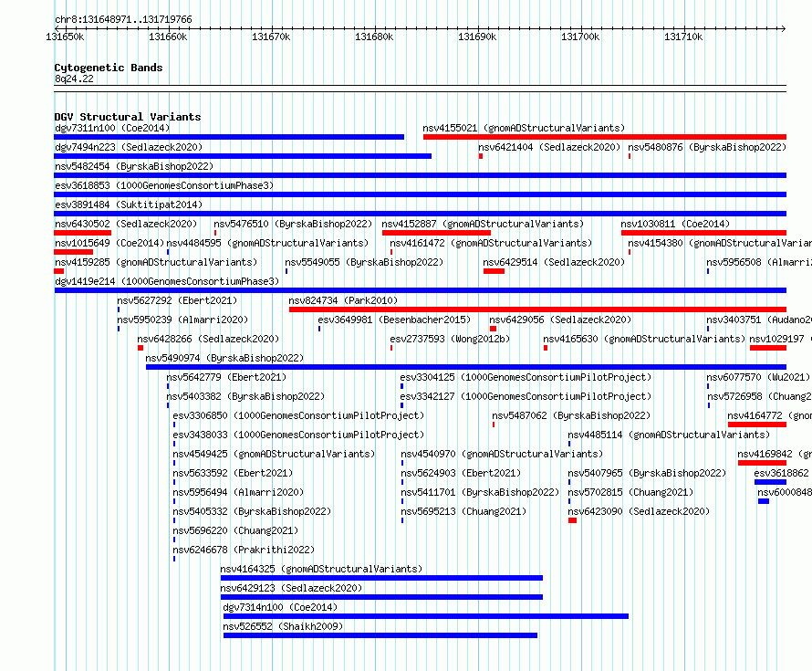
Task: Open variant nsv5482454 (ByrskaBishop2022)
Action: (x=134, y=166)
